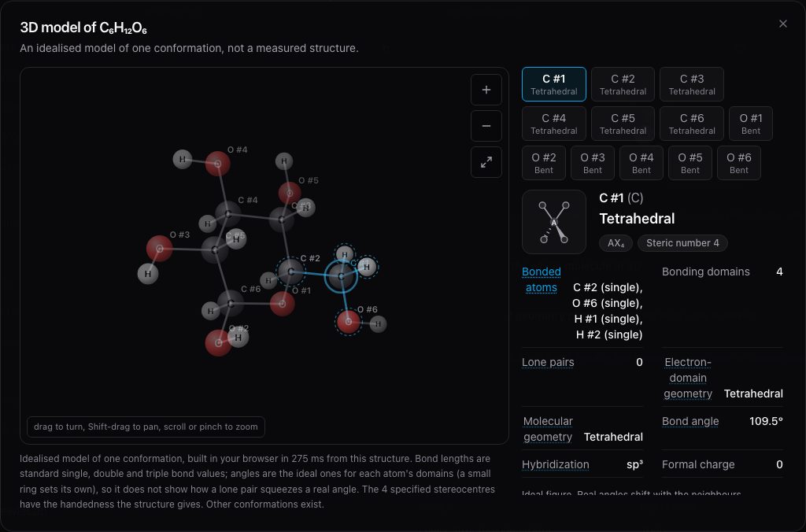Click the O #5 red oxygen atom

(290, 194)
